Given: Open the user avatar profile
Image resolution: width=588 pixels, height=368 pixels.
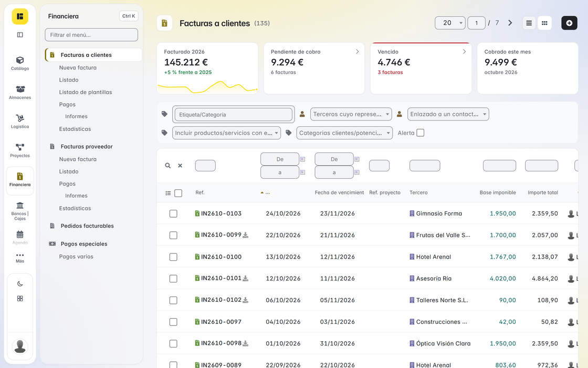Looking at the screenshot, I should pyautogui.click(x=20, y=346).
